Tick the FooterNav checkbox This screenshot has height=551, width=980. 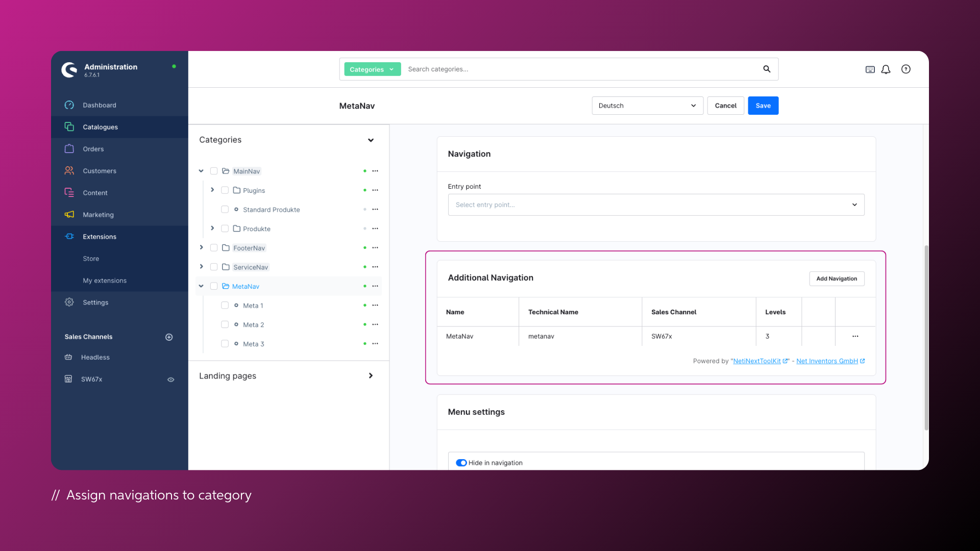point(214,247)
